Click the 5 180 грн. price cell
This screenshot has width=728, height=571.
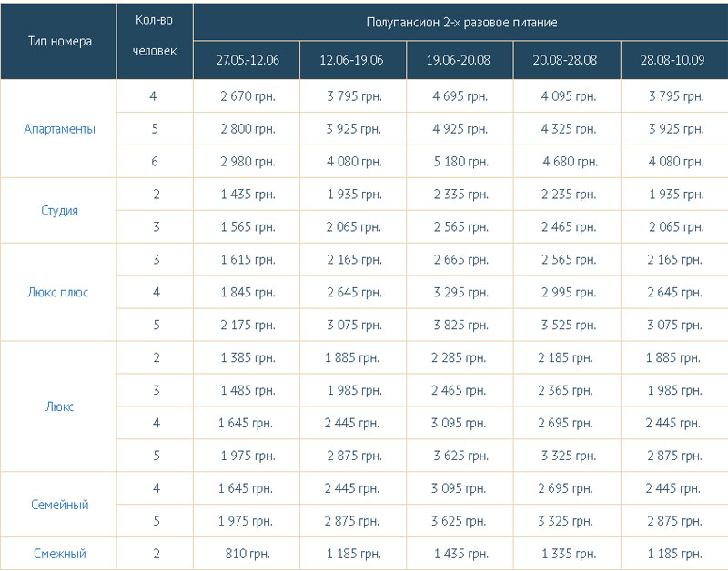(459, 162)
